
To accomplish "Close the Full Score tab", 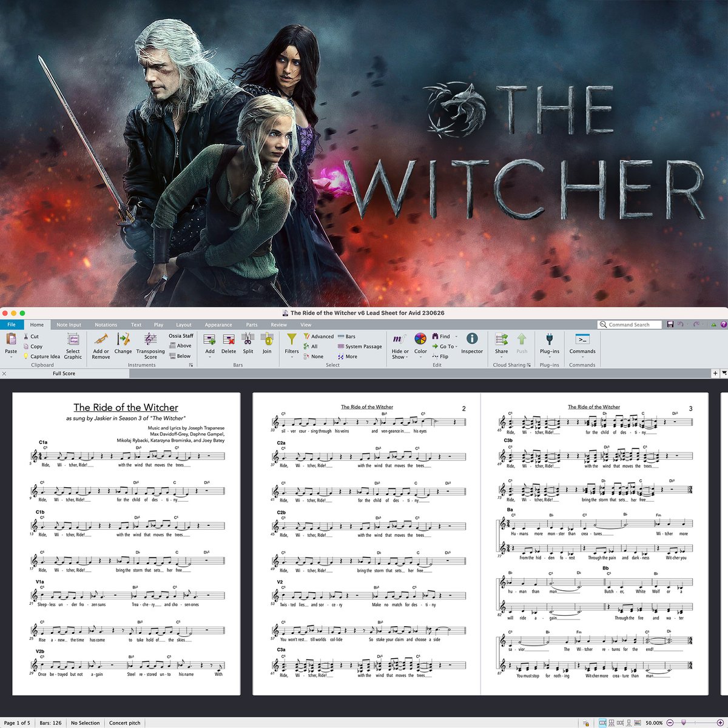I will tap(4, 373).
